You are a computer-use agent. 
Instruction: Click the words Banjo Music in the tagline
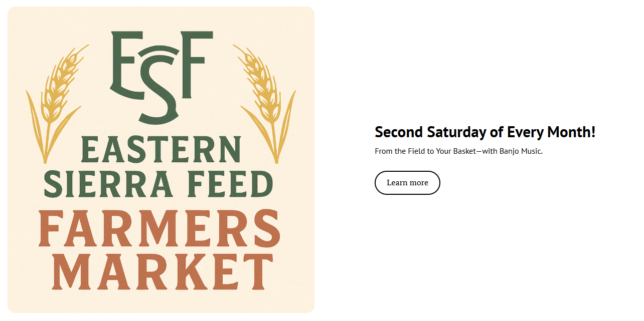pyautogui.click(x=521, y=151)
